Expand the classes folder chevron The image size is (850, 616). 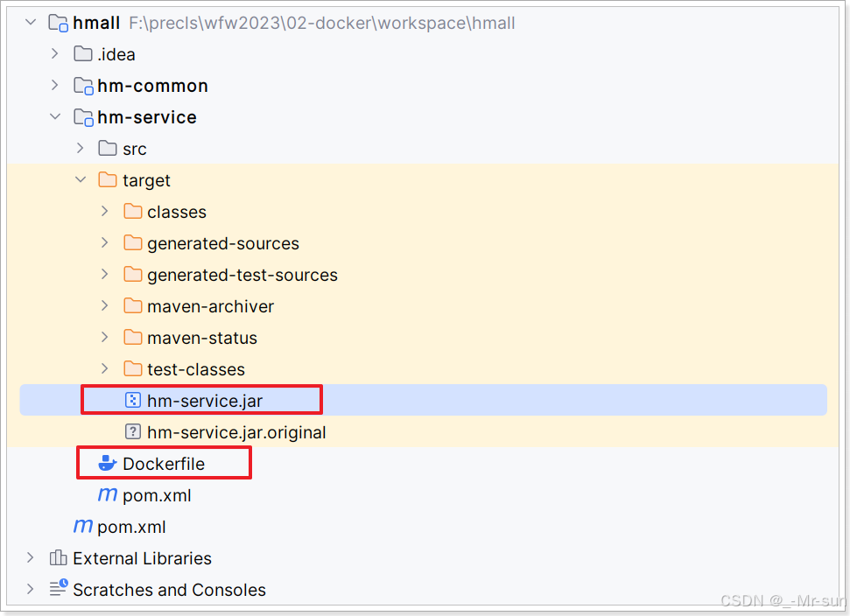coord(105,211)
